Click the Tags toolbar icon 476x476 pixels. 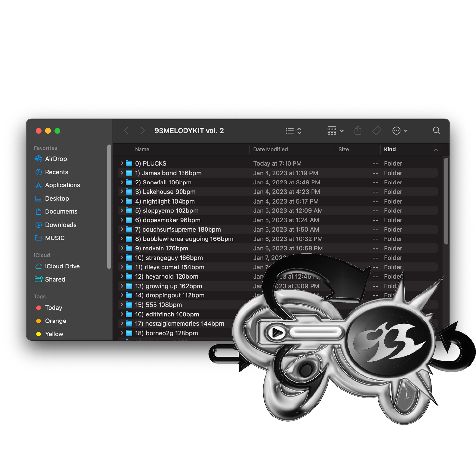point(376,131)
